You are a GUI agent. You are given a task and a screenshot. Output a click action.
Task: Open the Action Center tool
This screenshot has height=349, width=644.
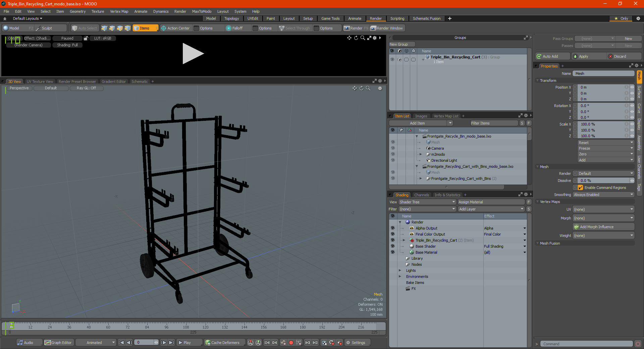(175, 28)
